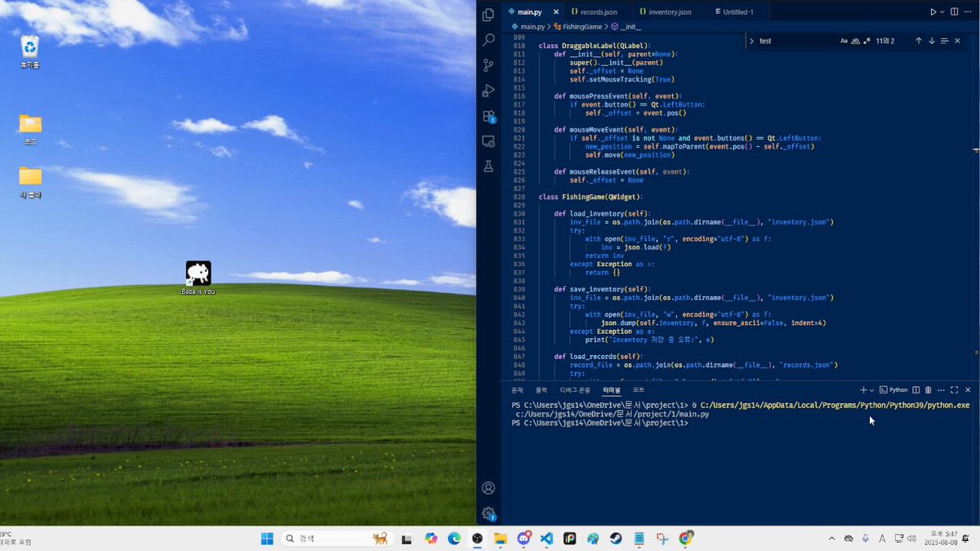Screen dimensions: 980x551
Task: Open the Remote Explorer view
Action: point(488,141)
